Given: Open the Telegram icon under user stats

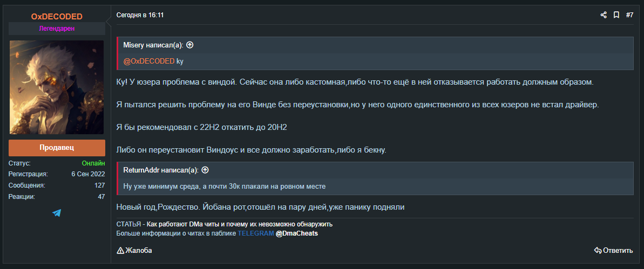Looking at the screenshot, I should (57, 213).
